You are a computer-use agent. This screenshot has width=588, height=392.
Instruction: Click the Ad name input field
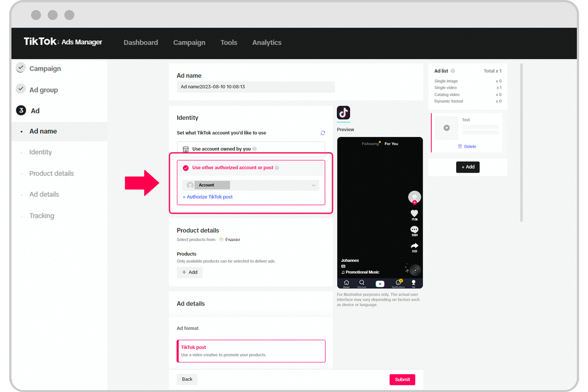[255, 87]
